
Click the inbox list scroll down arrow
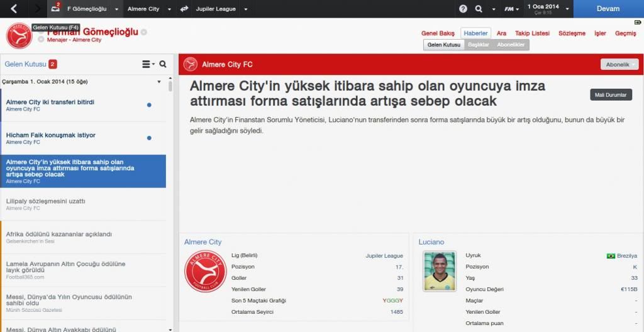170,329
